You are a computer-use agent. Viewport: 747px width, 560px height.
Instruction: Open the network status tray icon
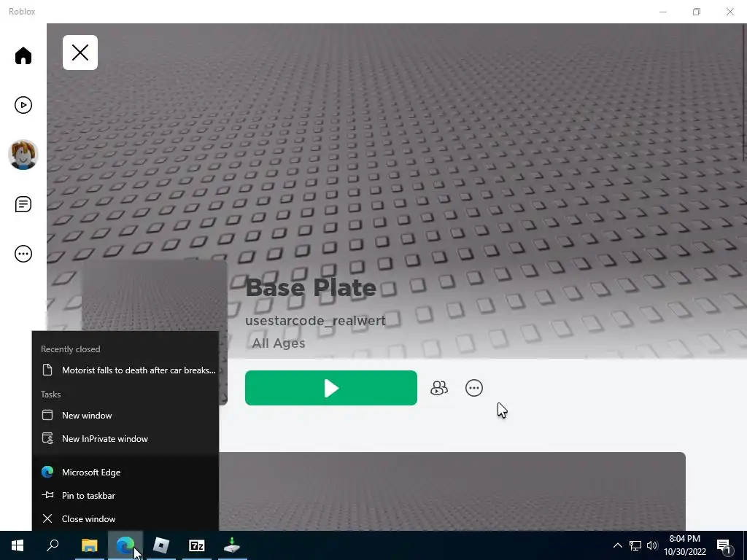(635, 545)
